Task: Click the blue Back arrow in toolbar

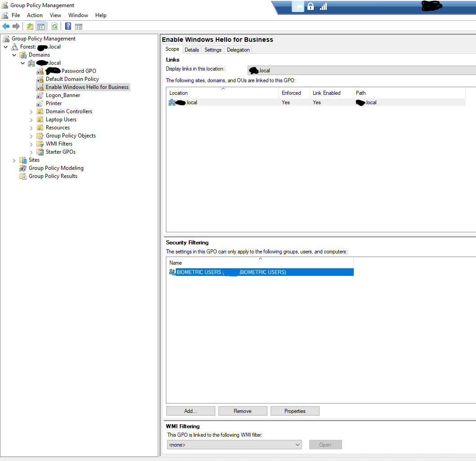Action: click(x=6, y=27)
